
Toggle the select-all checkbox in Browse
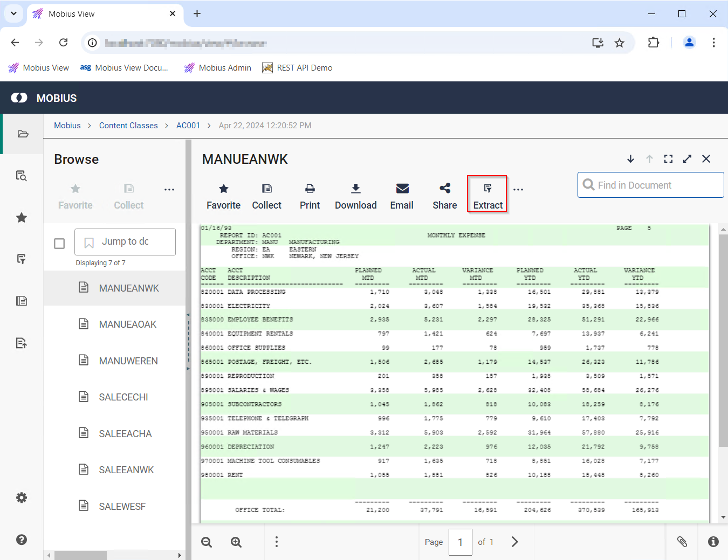[x=59, y=244]
